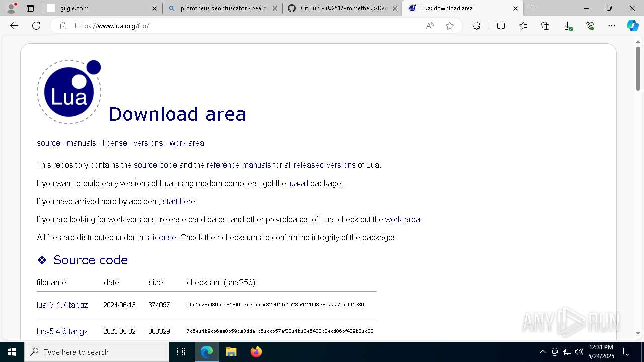Open File Explorer from taskbar
644x362 pixels.
pyautogui.click(x=231, y=352)
